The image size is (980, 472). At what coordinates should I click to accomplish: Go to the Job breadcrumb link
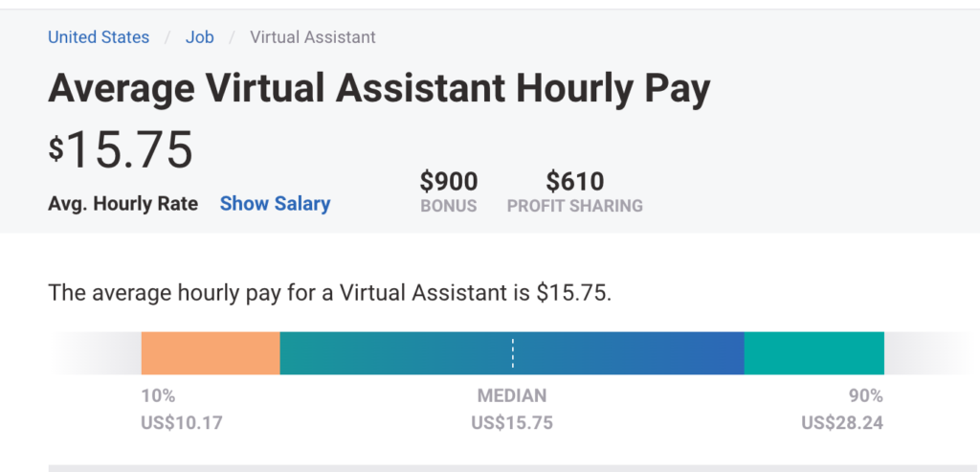200,37
